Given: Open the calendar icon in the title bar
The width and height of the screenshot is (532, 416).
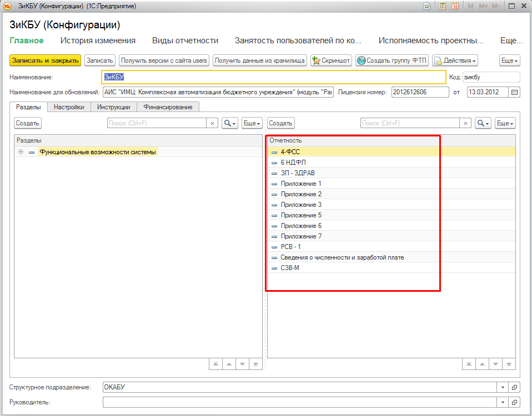Looking at the screenshot, I should pos(455,6).
